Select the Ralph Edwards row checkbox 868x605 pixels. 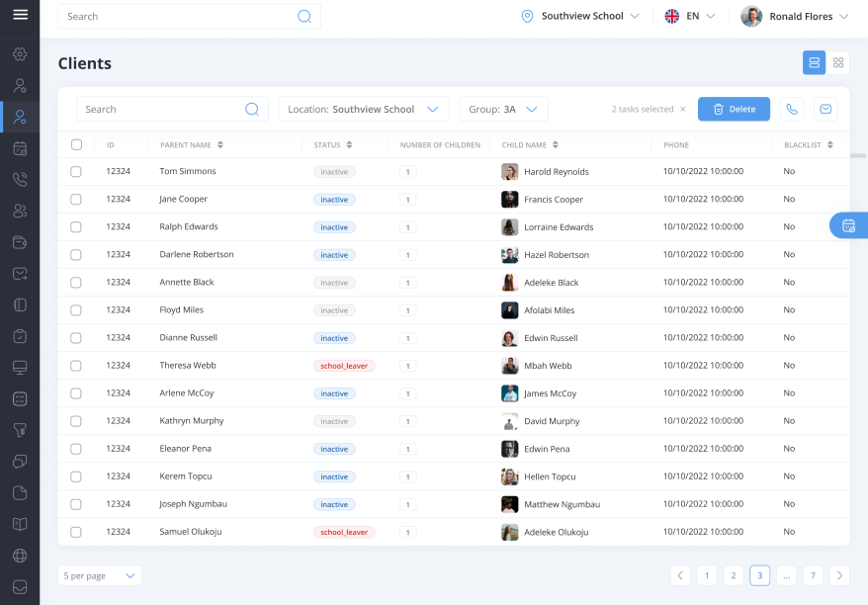point(76,227)
